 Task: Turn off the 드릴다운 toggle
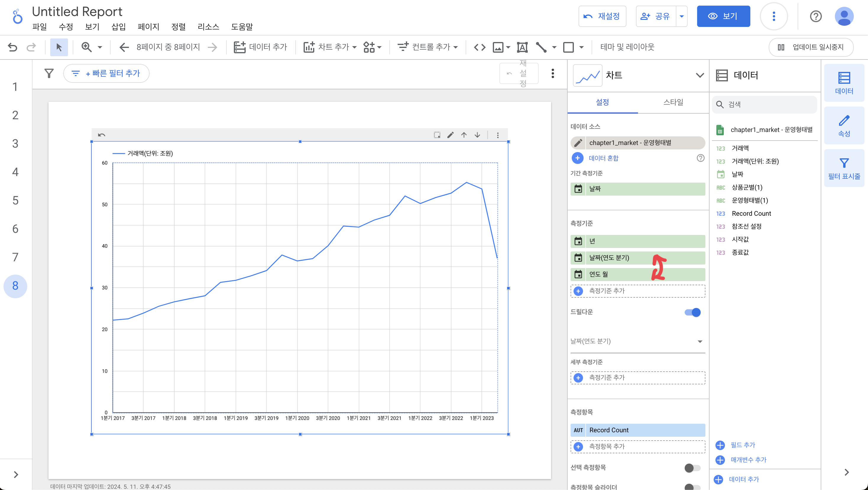693,312
